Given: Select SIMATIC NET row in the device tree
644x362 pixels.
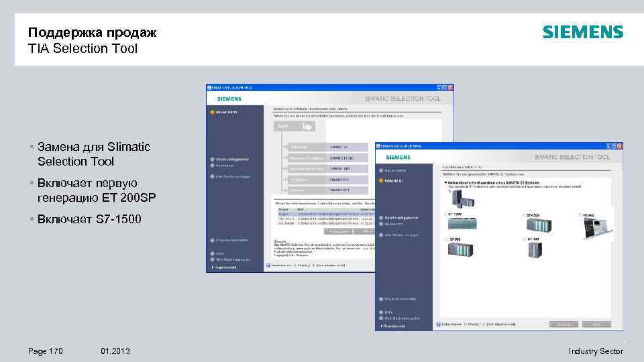Looking at the screenshot, I should (x=328, y=190).
